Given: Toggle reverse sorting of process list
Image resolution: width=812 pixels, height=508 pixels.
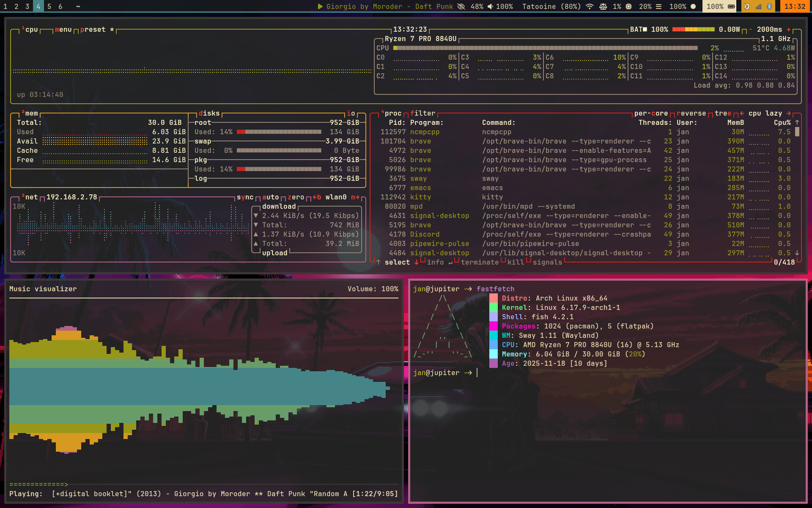Looking at the screenshot, I should tap(691, 113).
